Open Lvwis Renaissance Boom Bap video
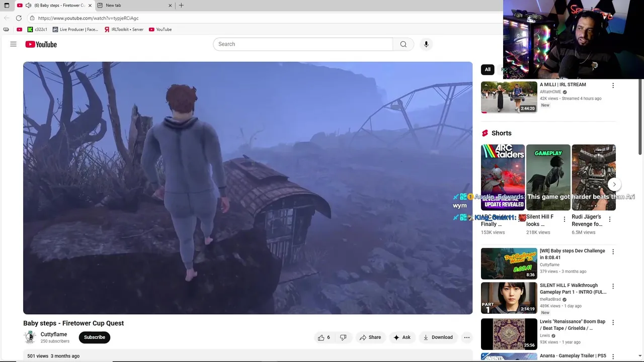 [x=573, y=325]
